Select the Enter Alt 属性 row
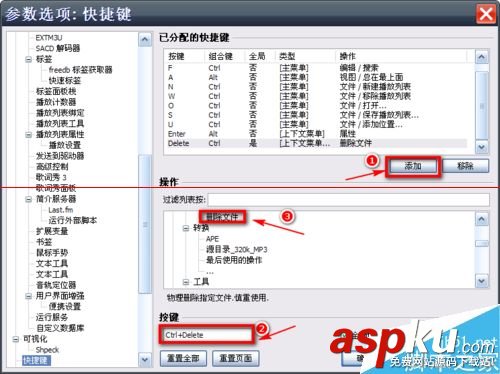This screenshot has width=500, height=374. pyautogui.click(x=316, y=134)
